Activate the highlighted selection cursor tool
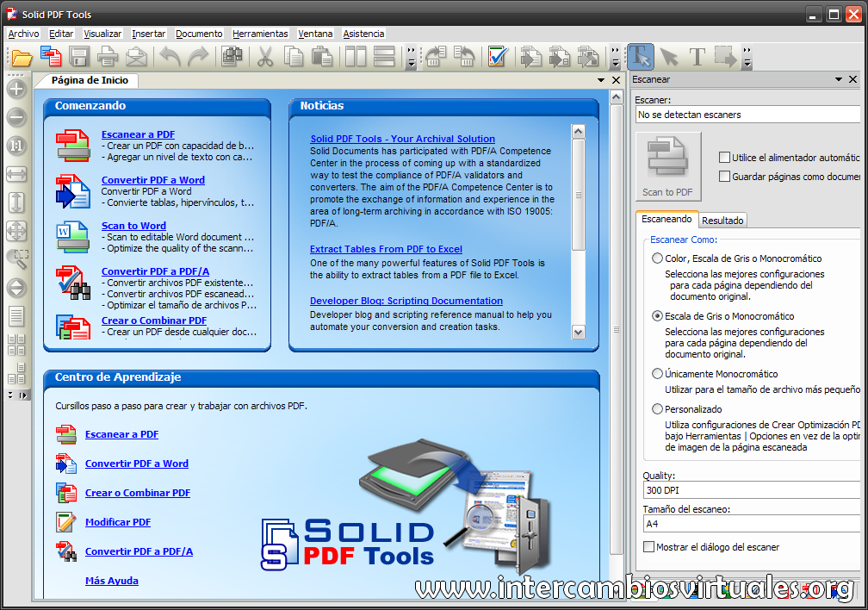 641,57
